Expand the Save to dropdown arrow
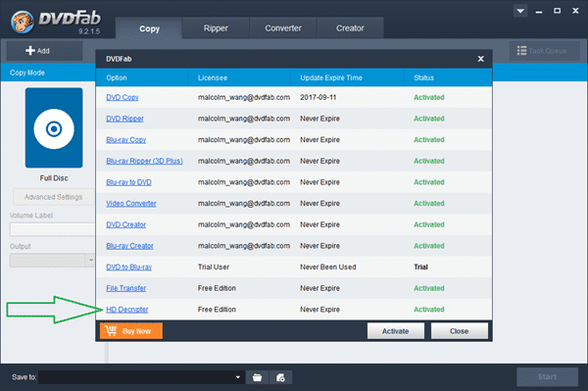The height and width of the screenshot is (391, 588). pyautogui.click(x=238, y=377)
